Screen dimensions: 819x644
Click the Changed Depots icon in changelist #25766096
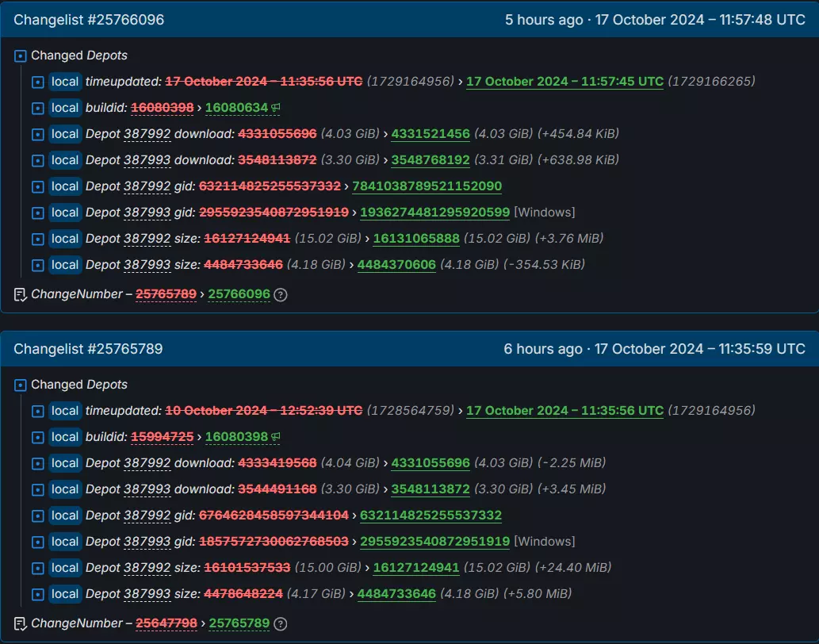pos(21,56)
